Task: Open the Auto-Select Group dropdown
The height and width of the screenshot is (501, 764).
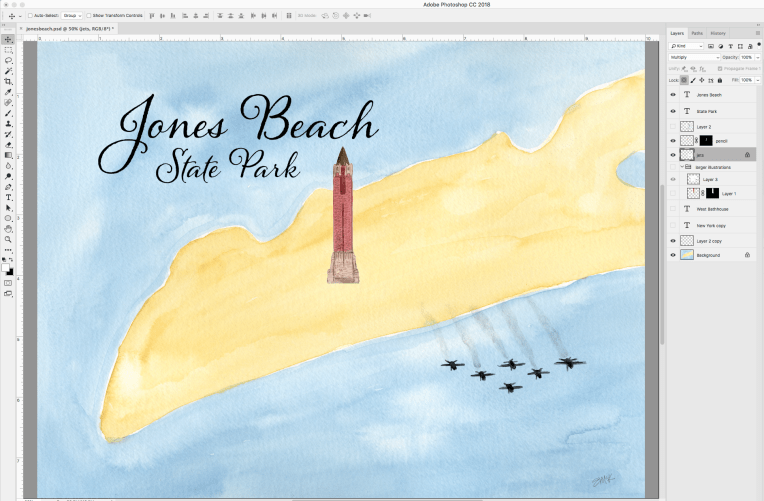Action: [72, 16]
